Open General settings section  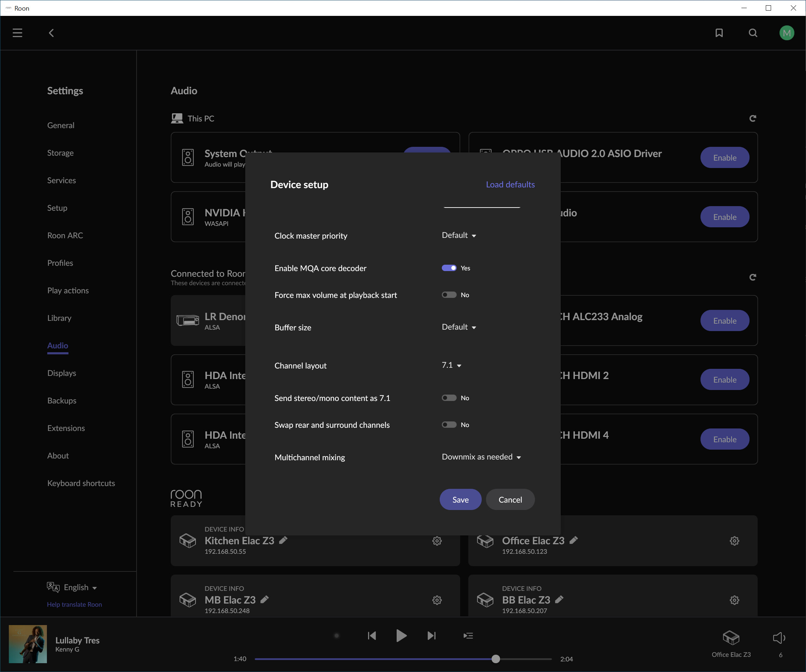click(x=61, y=125)
